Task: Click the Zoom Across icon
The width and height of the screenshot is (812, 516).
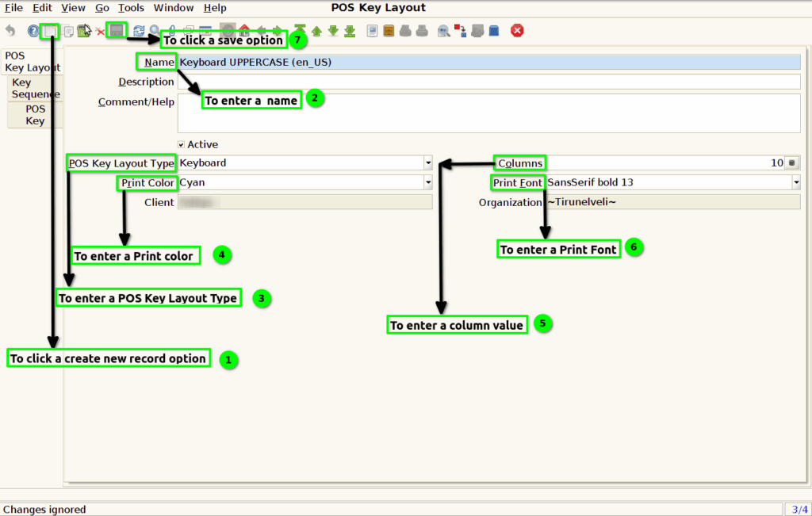Action: click(443, 31)
